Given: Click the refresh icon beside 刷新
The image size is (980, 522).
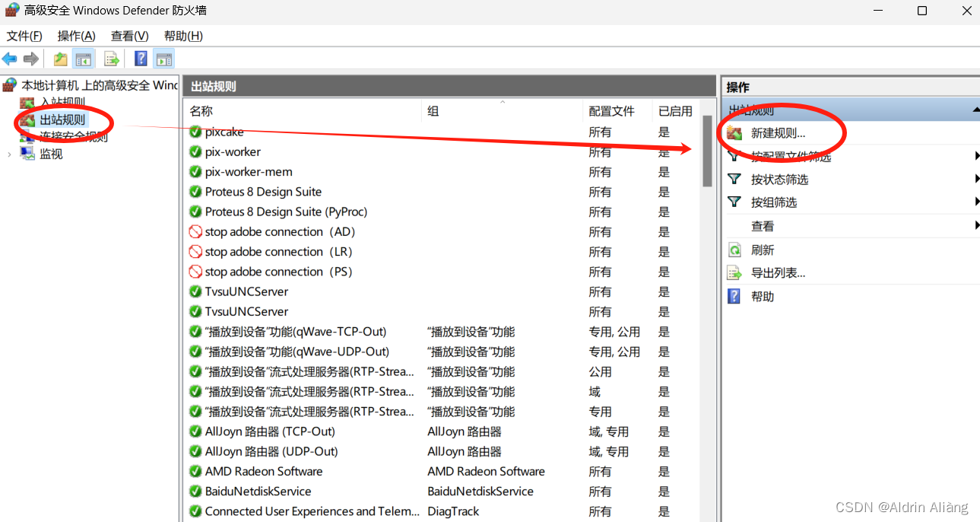Looking at the screenshot, I should point(734,250).
